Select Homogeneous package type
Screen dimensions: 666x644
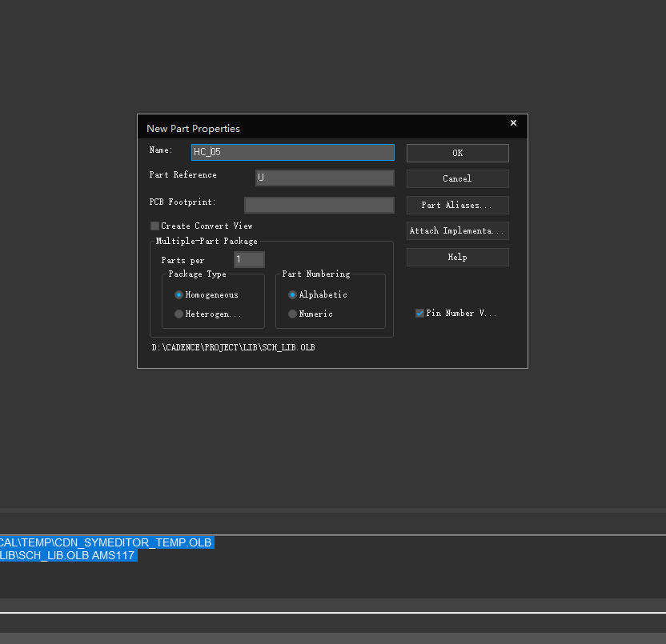[179, 294]
